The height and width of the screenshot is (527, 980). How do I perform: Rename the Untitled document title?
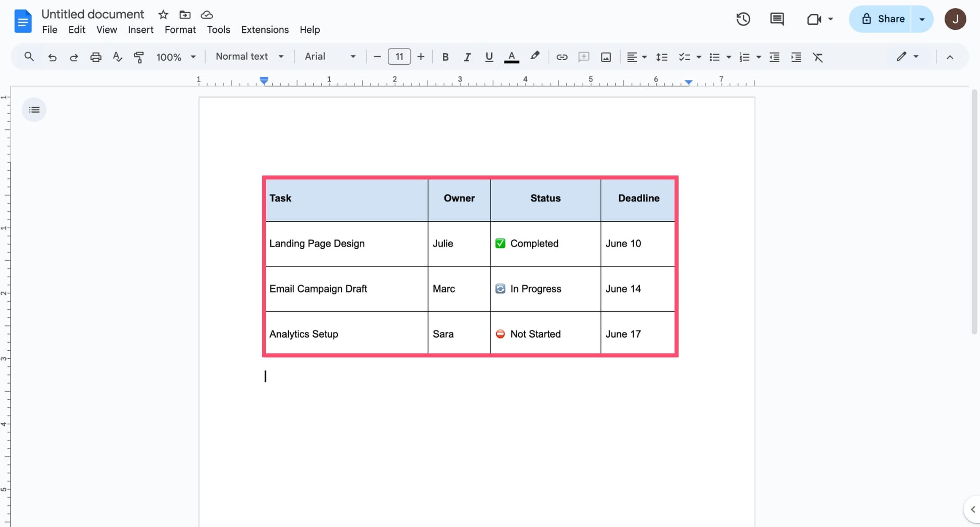pos(92,14)
